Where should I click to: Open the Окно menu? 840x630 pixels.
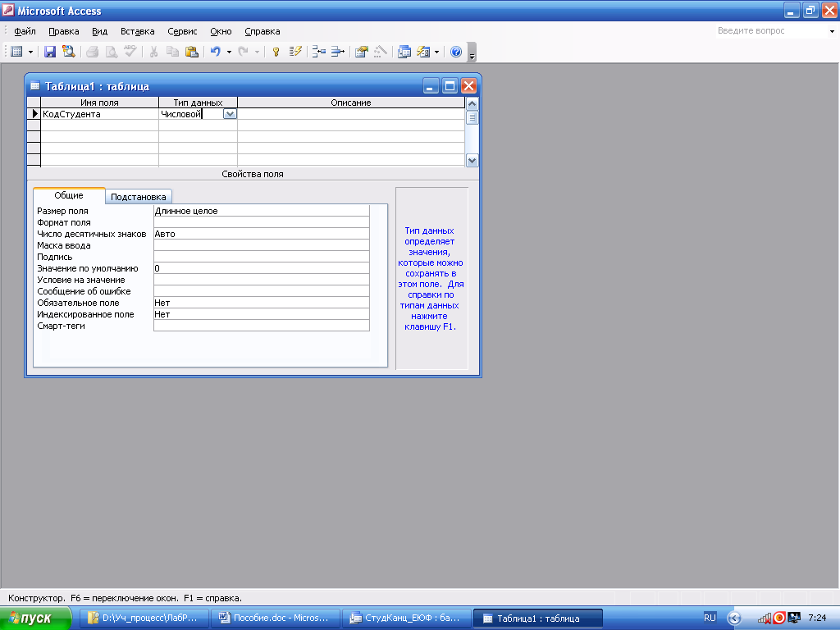click(x=221, y=31)
